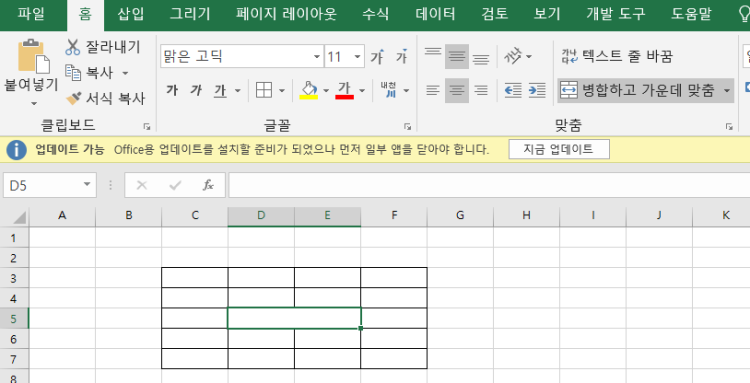Open borders dropdown arrow
750x383 pixels.
(282, 90)
